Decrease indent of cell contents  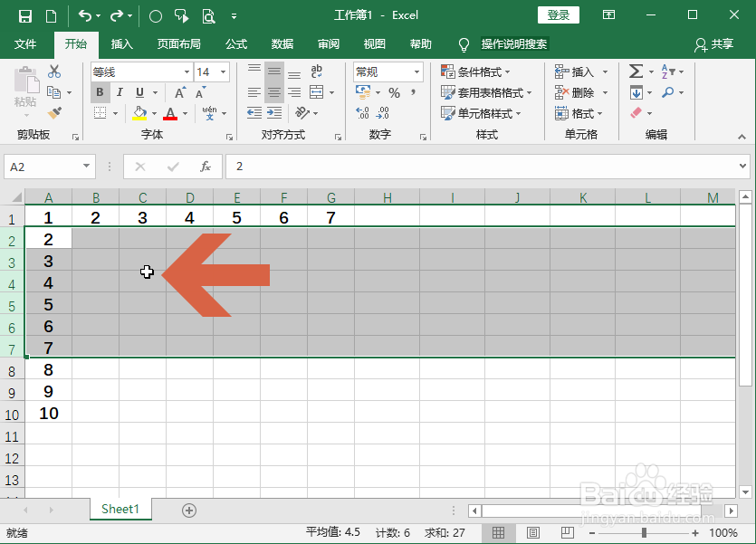coord(254,113)
